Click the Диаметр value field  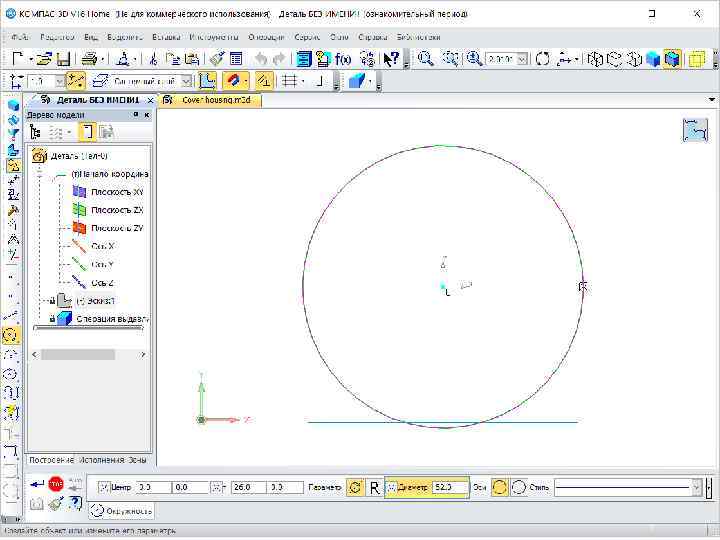450,487
